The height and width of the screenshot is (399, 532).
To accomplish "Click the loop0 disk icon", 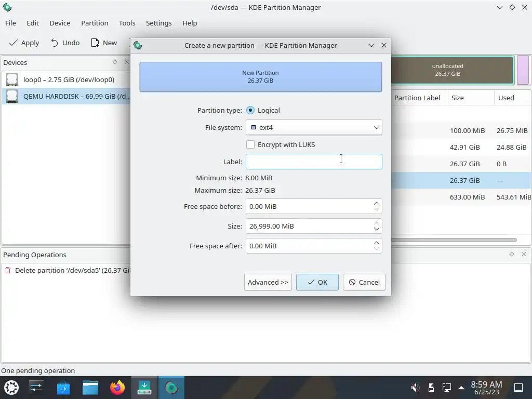I will 12,79.
